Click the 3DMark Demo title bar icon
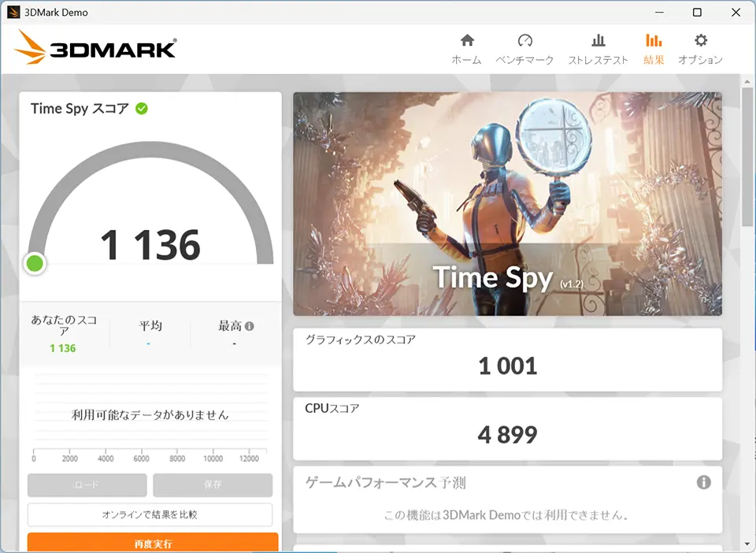The width and height of the screenshot is (756, 553). pos(13,12)
